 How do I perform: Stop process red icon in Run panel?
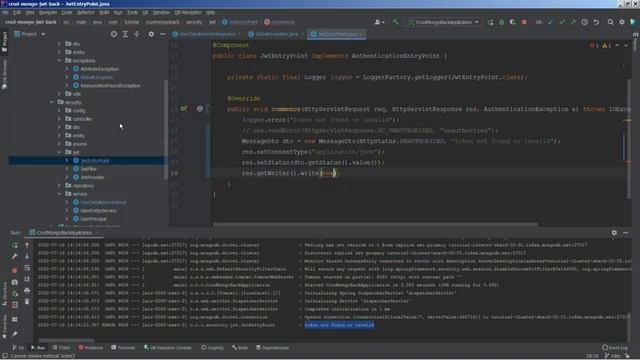[15, 270]
